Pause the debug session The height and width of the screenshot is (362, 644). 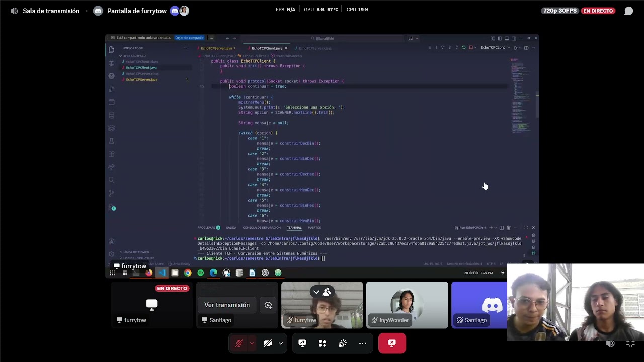[x=436, y=47]
